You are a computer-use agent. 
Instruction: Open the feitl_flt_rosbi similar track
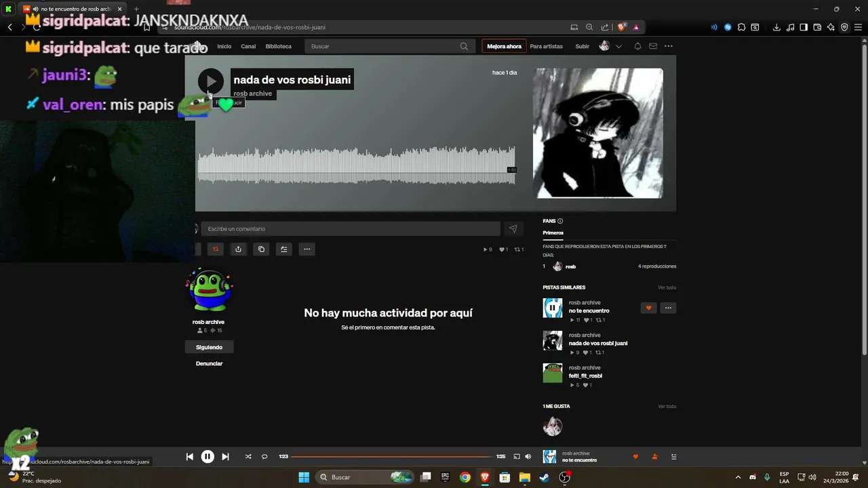coord(585,375)
